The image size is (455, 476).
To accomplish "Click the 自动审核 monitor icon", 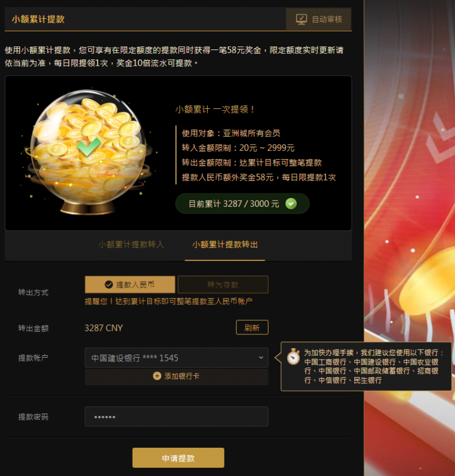I will [301, 19].
